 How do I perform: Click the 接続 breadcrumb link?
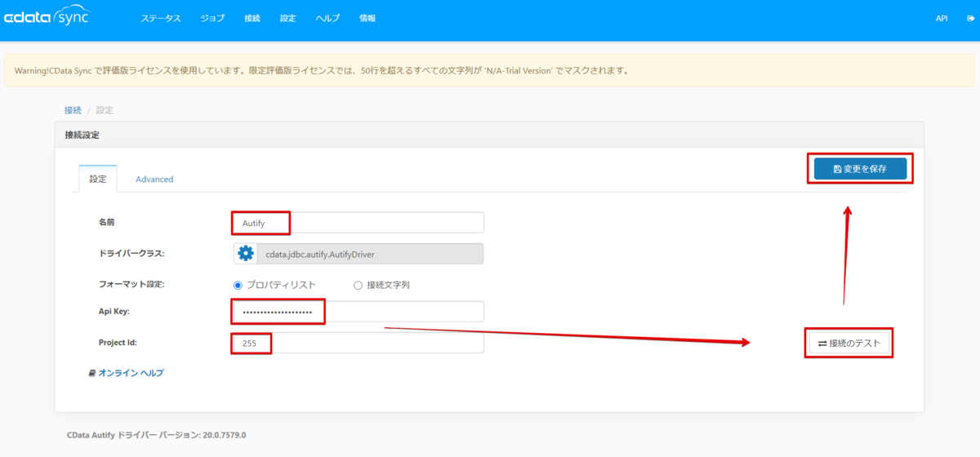click(x=73, y=109)
